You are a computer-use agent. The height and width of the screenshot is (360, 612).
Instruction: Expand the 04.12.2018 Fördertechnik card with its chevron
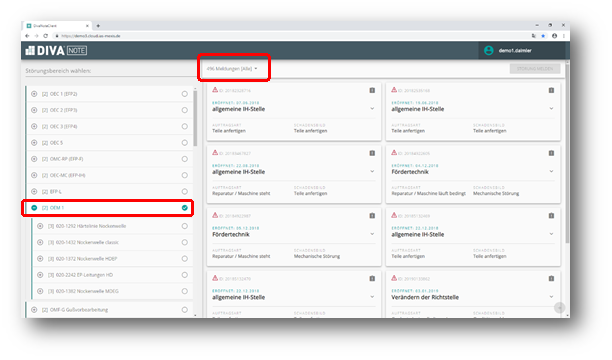[x=551, y=171]
